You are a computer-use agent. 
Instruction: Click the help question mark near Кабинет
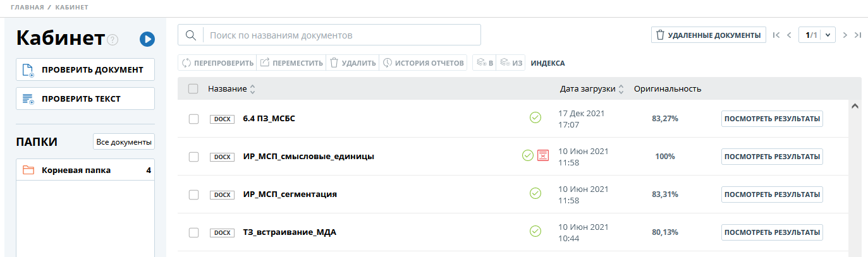click(113, 40)
